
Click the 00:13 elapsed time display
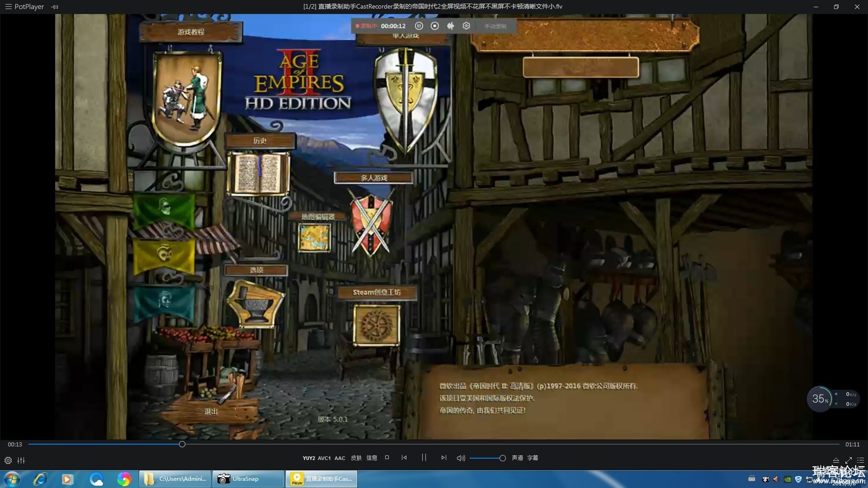tap(15, 445)
